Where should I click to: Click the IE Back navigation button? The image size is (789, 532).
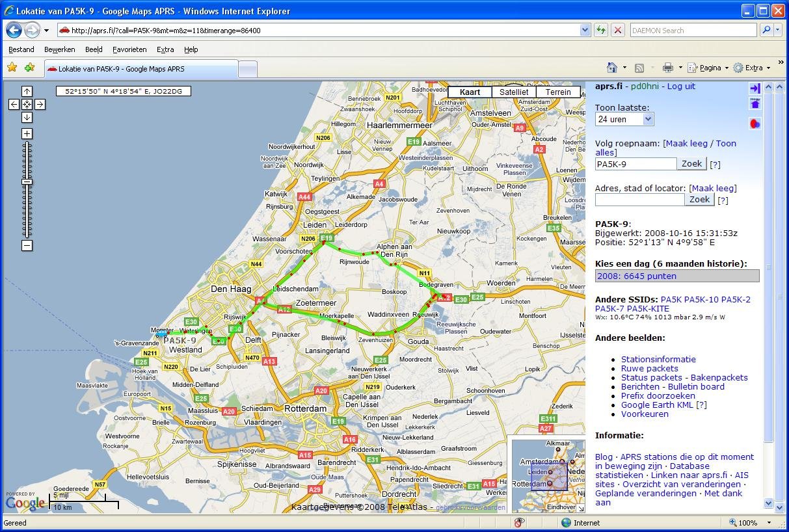click(14, 30)
